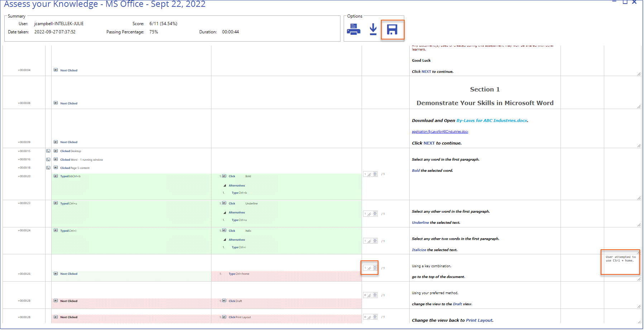Adjust the score stepper for the Italicize step

coord(375,241)
